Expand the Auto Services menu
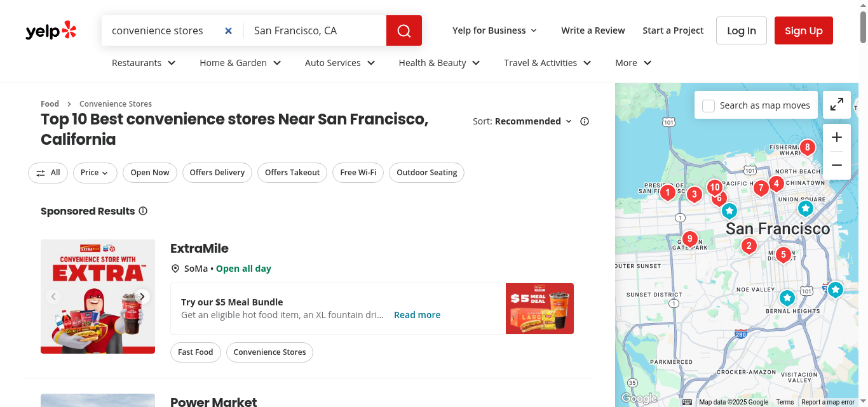868x407 pixels. pyautogui.click(x=340, y=63)
